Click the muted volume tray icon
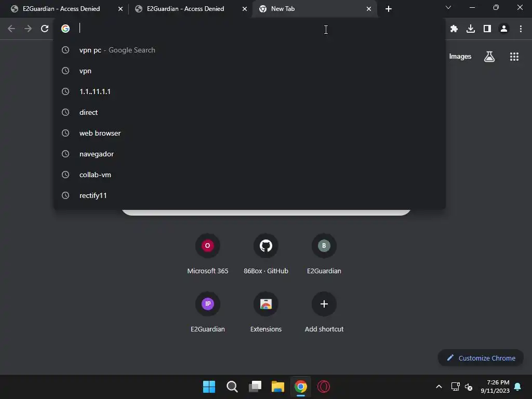The width and height of the screenshot is (532, 399). coord(469,387)
